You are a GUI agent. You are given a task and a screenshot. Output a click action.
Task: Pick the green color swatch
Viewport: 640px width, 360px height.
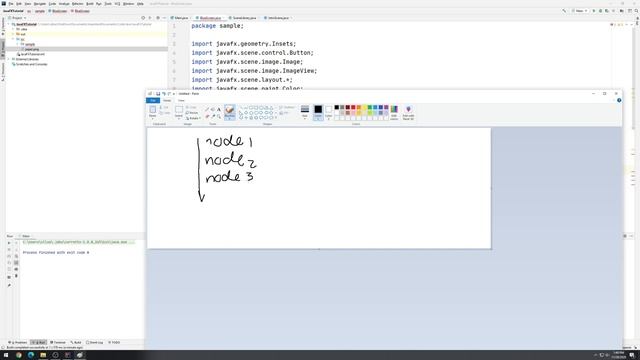(369, 107)
